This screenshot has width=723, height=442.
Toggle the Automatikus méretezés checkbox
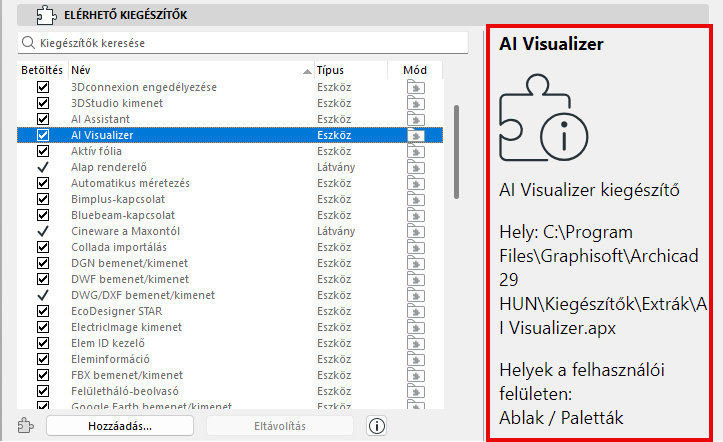[x=43, y=183]
